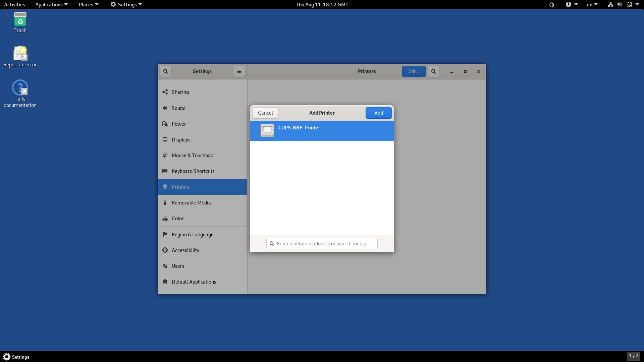This screenshot has height=362, width=644.
Task: Expand the Settings hamburger menu icon
Action: coord(239,71)
